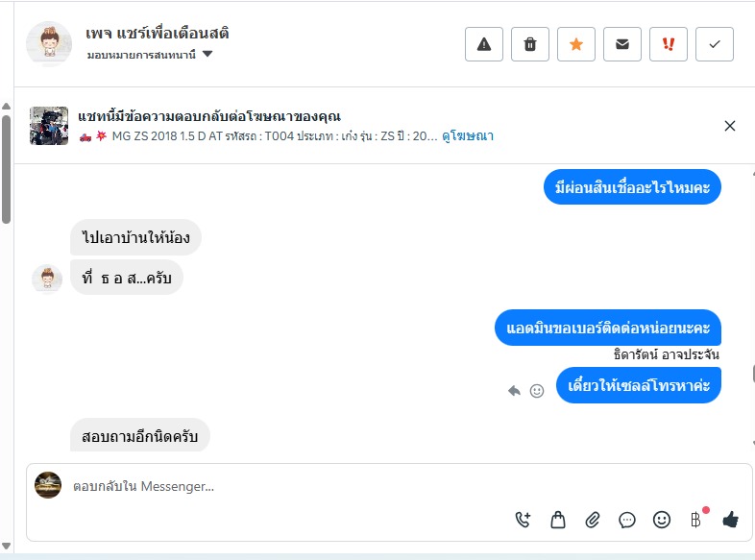This screenshot has height=560, width=755.
Task: Delete conversation using the trash icon
Action: (530, 44)
